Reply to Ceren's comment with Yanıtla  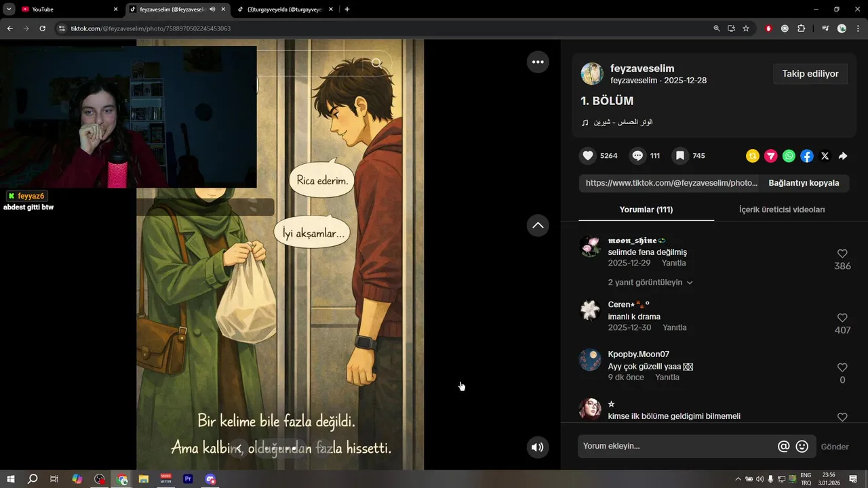(x=675, y=327)
